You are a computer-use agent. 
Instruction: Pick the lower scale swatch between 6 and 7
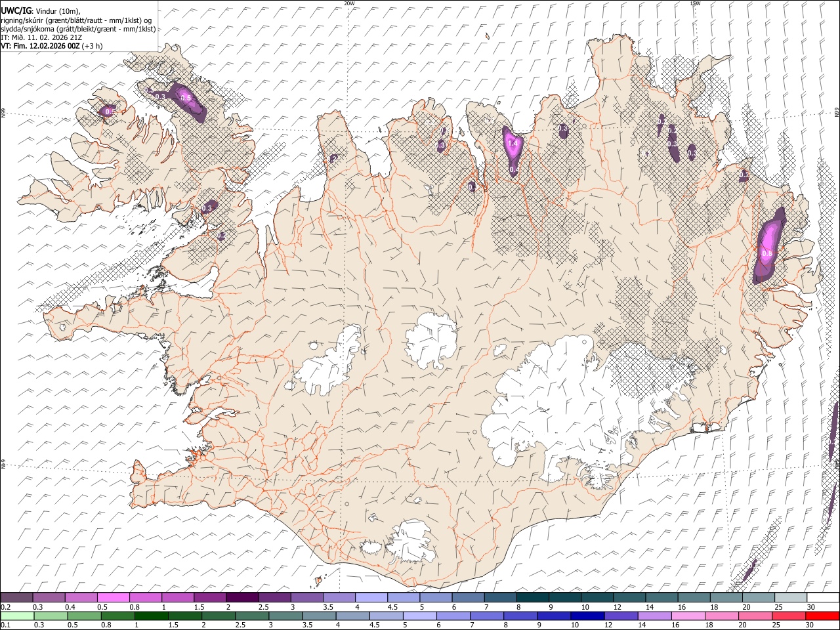(x=453, y=616)
